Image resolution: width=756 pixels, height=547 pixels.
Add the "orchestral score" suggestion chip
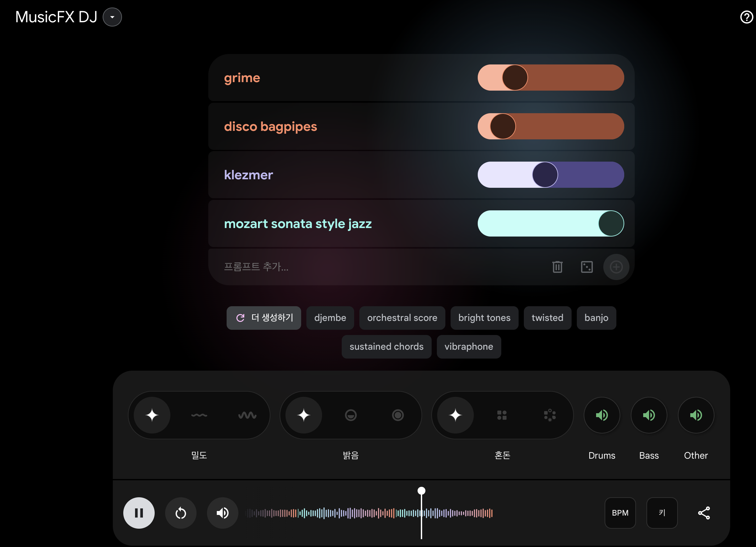click(x=402, y=318)
